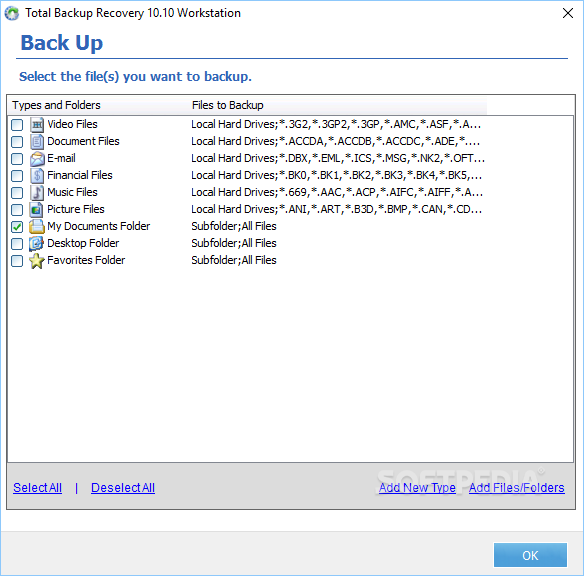Select the Favorites Folder label
The height and width of the screenshot is (576, 584).
[86, 260]
